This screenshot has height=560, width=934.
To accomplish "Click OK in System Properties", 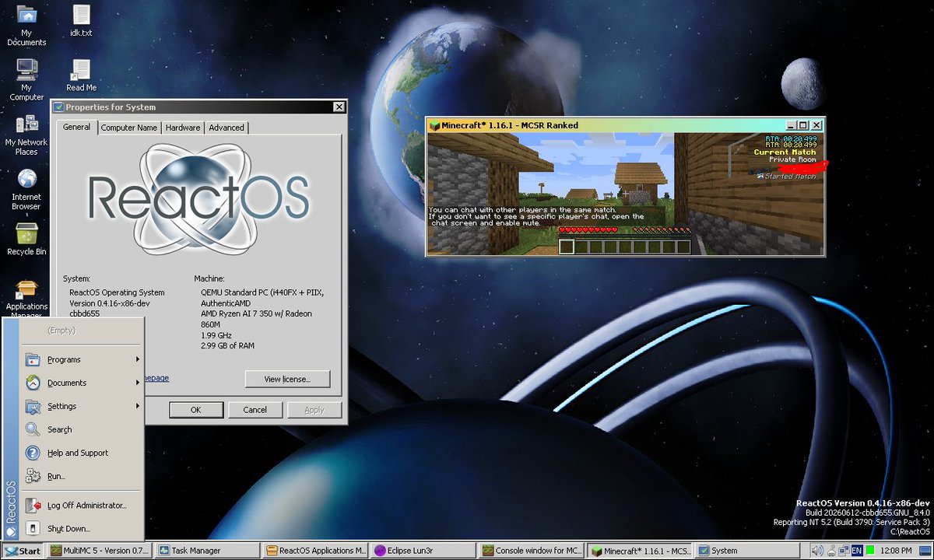I will point(196,410).
